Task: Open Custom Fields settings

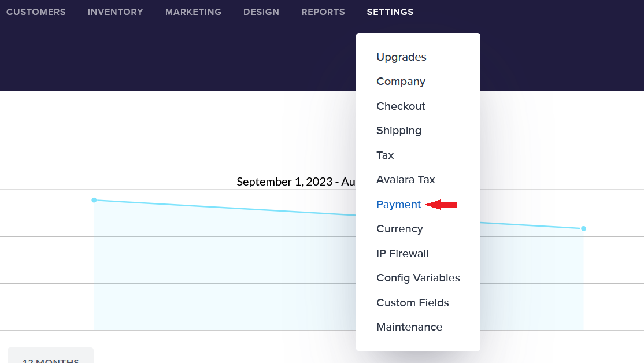Action: [x=413, y=303]
